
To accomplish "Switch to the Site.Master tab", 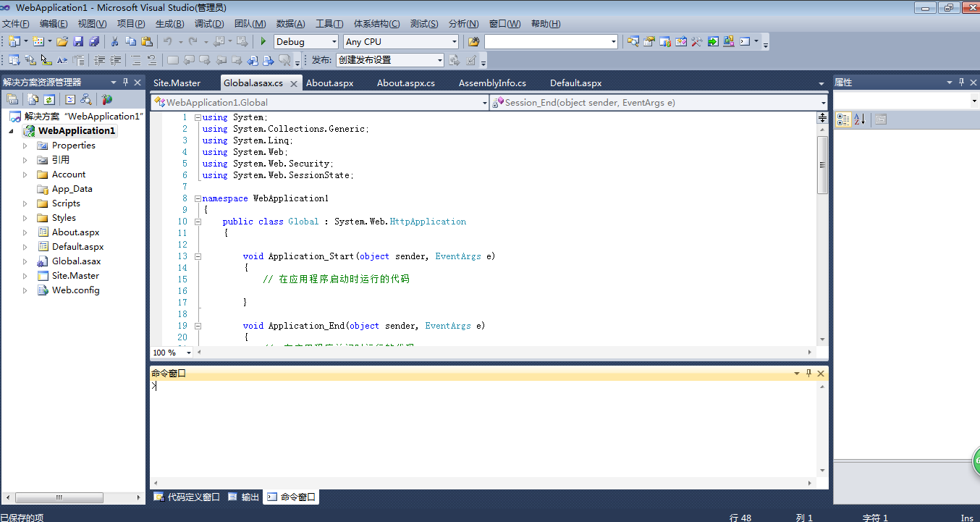I will pos(177,83).
